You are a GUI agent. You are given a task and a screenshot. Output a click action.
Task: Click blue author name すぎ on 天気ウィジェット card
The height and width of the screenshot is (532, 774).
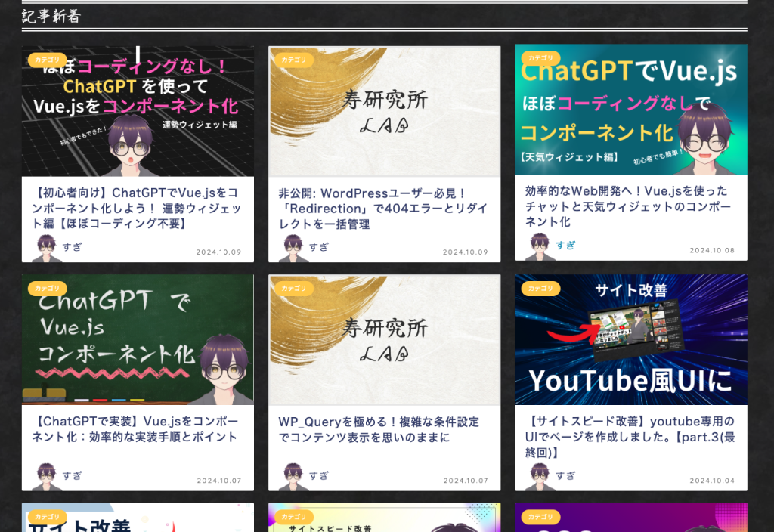pyautogui.click(x=565, y=245)
